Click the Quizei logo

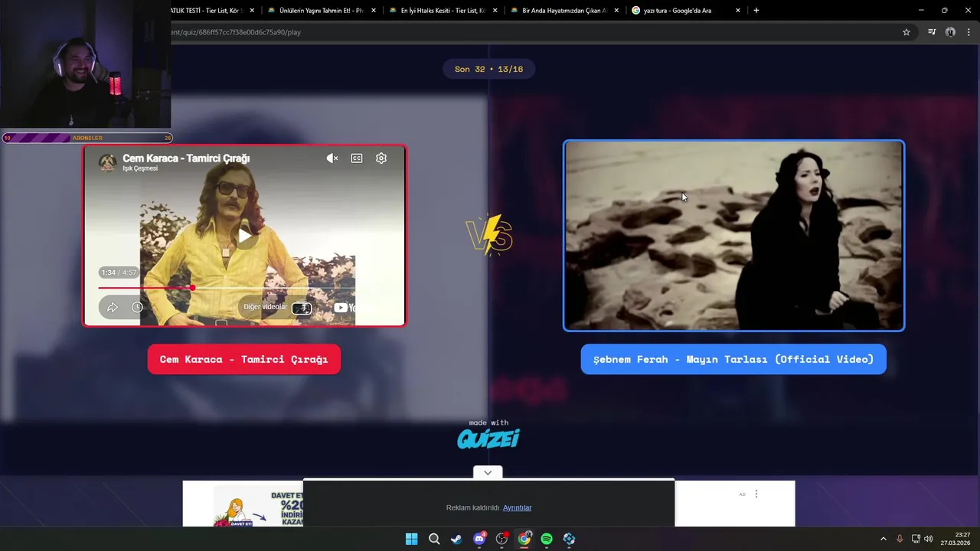tap(488, 438)
